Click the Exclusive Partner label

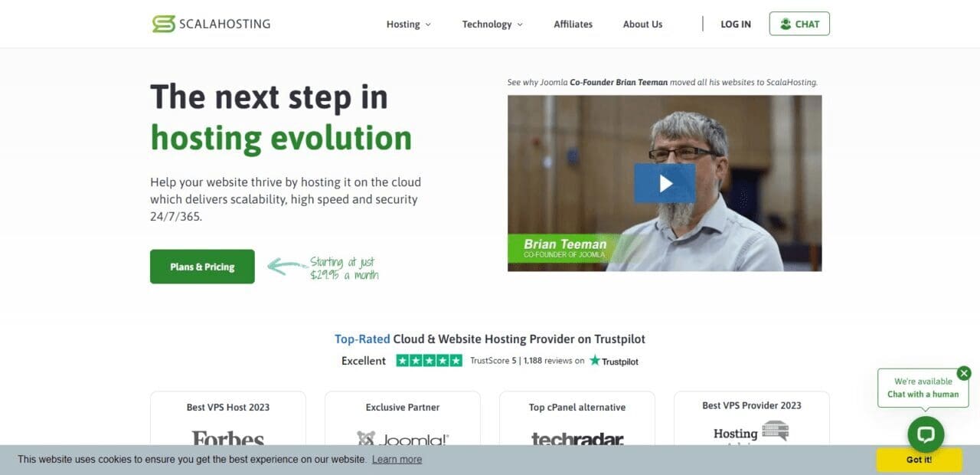403,408
